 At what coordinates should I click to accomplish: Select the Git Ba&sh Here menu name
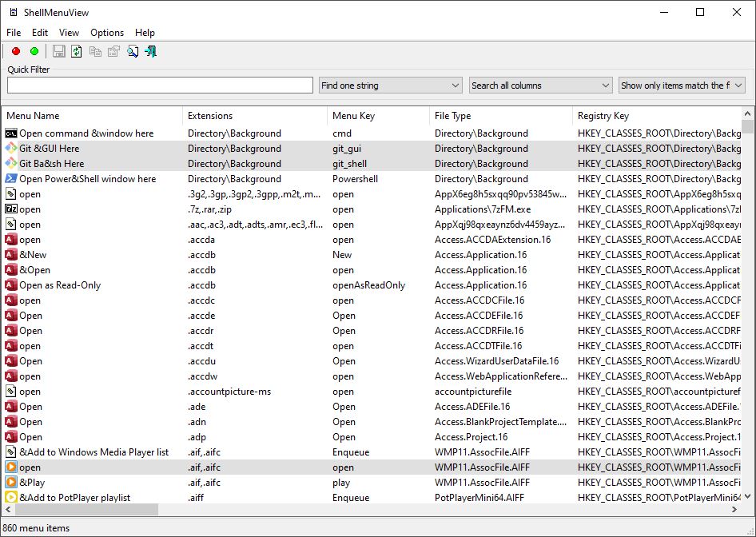tap(52, 163)
